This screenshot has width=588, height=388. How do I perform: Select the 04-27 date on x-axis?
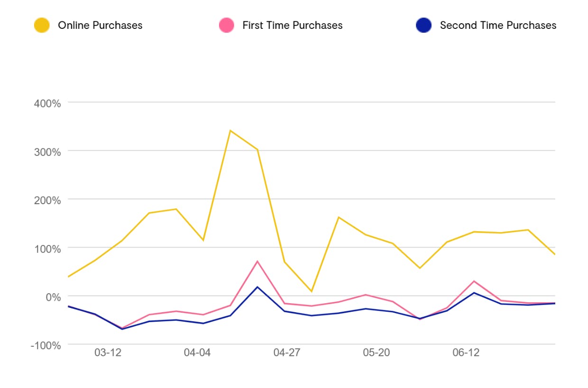286,353
